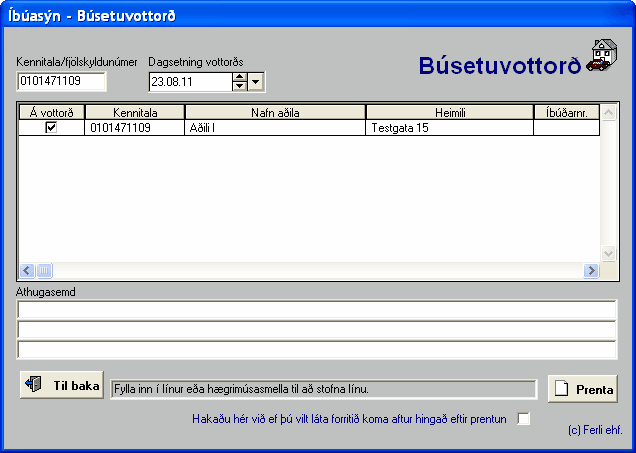The image size is (636, 453).
Task: Click the house and car icon
Action: (x=602, y=55)
